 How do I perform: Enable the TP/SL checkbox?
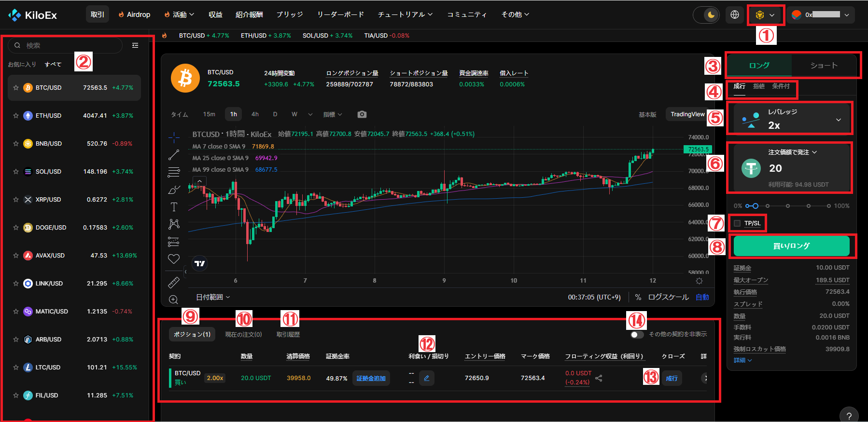coord(737,223)
